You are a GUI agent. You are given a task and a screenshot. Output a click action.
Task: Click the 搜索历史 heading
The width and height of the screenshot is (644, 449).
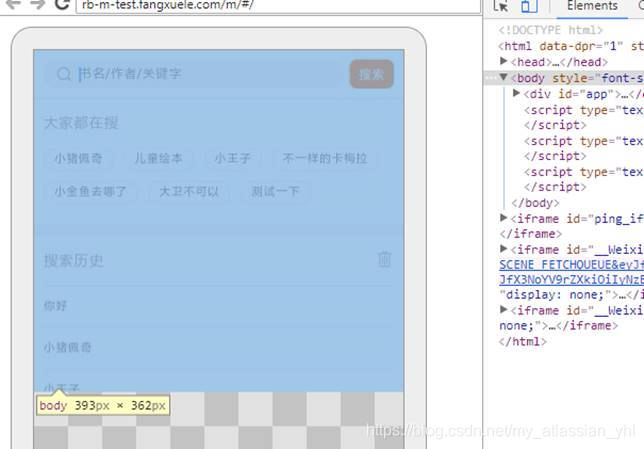click(x=74, y=260)
